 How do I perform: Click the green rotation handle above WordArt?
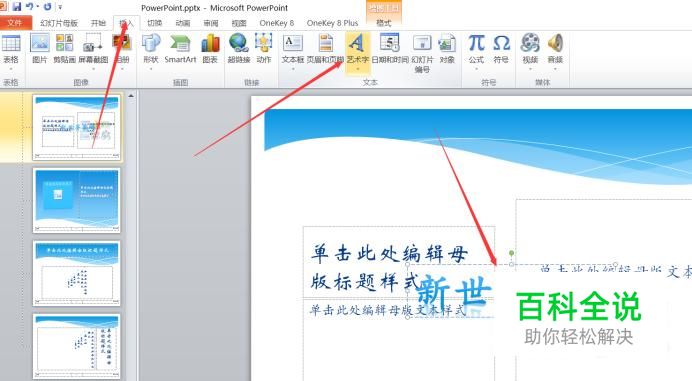[x=511, y=253]
